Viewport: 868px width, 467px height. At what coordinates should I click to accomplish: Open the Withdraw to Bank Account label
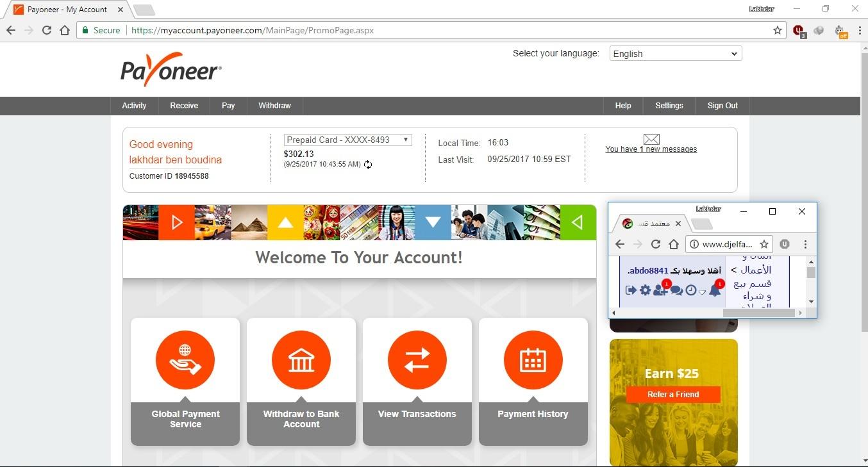coord(301,419)
